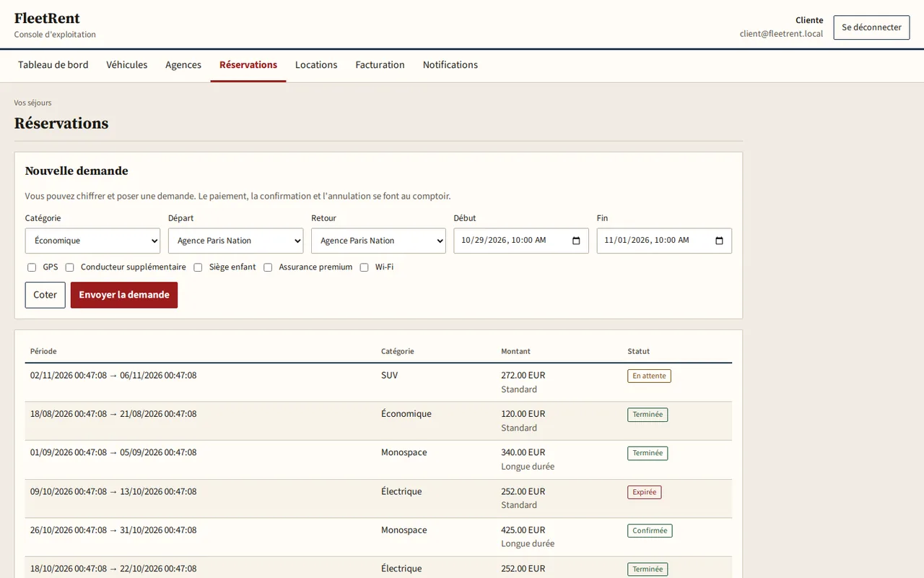Click the Début date-time input field

coord(521,241)
